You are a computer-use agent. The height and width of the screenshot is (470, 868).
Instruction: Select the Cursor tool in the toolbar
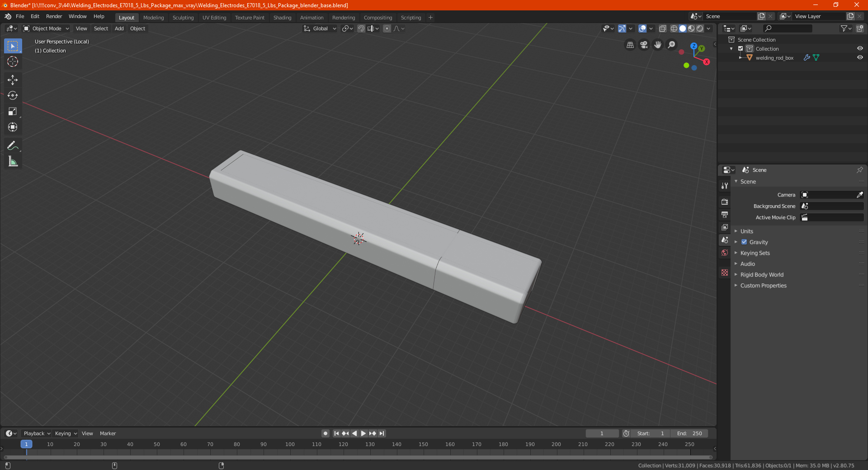pyautogui.click(x=13, y=61)
